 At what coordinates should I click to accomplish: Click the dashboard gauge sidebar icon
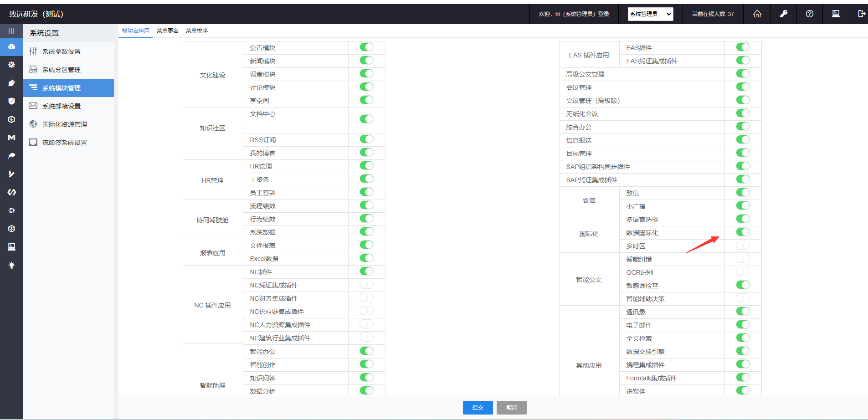click(x=11, y=47)
